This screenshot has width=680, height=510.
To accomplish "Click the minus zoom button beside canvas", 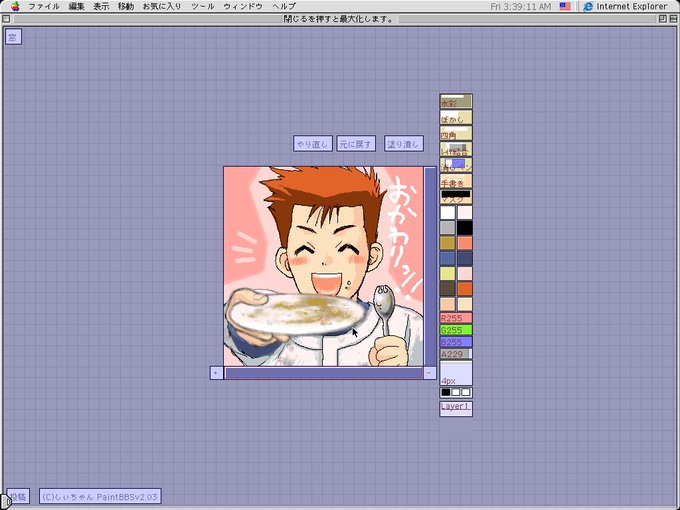I will click(429, 373).
